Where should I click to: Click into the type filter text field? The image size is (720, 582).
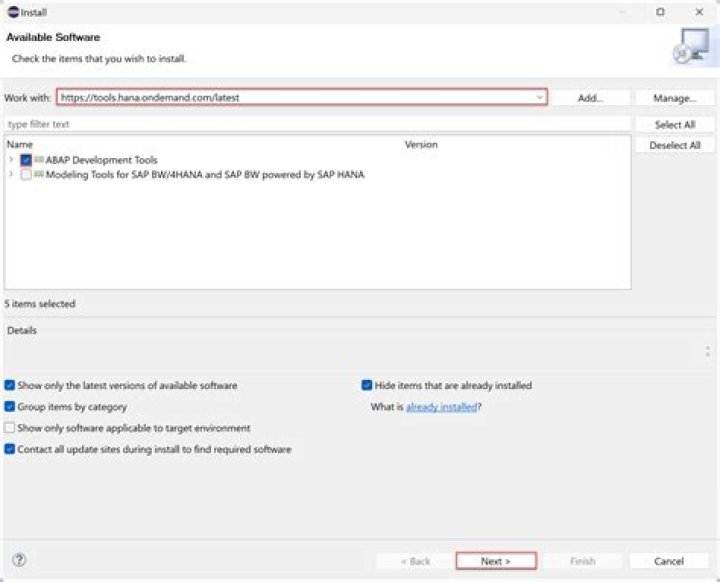coord(315,124)
